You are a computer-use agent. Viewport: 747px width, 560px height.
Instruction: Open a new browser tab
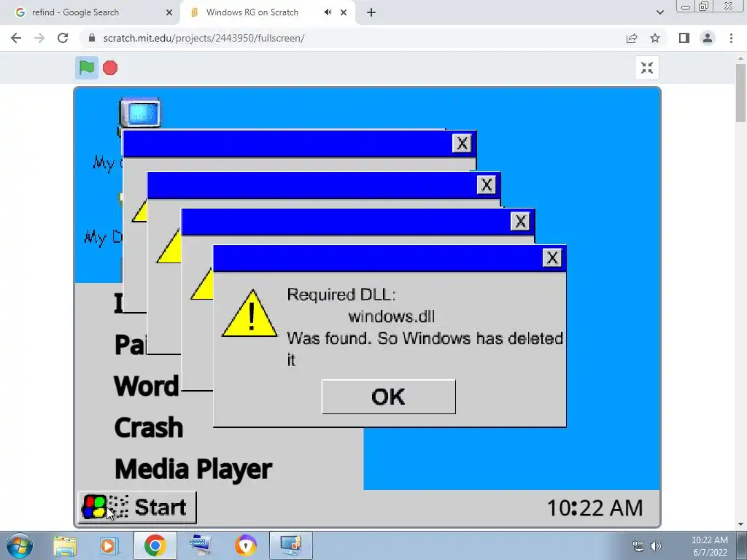tap(371, 12)
